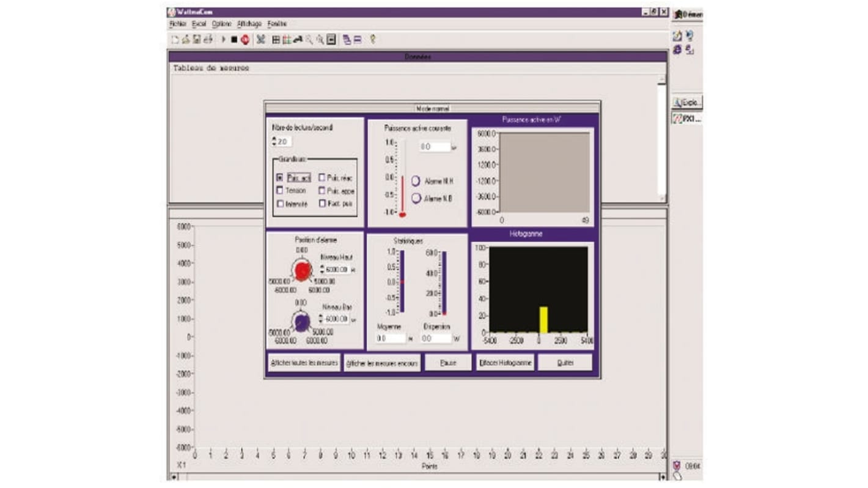Click the tile windows icon in toolbar

click(358, 40)
